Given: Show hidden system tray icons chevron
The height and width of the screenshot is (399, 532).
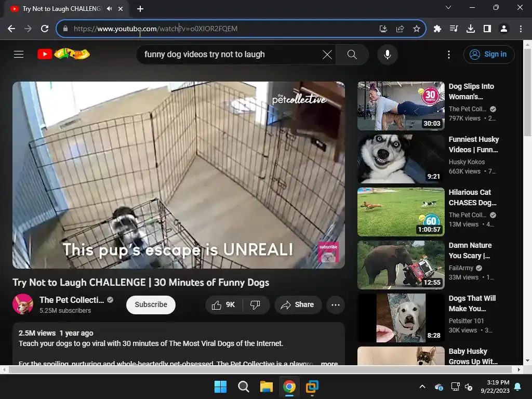Looking at the screenshot, I should coord(422,387).
